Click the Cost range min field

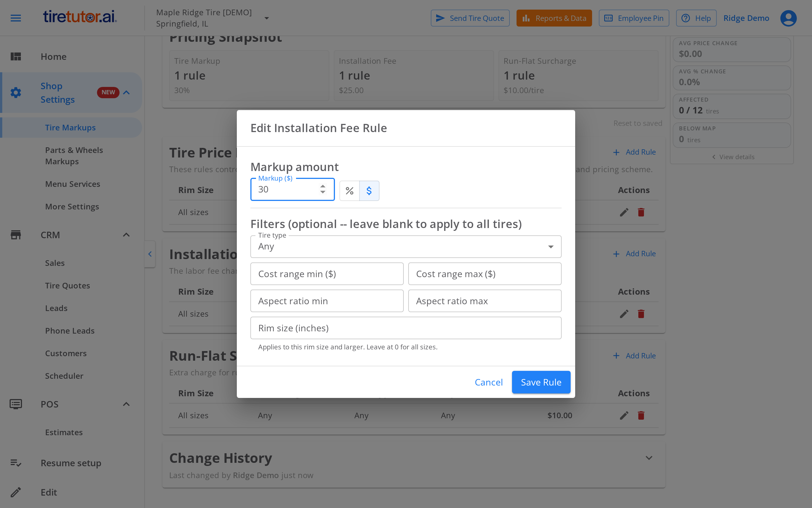click(327, 274)
